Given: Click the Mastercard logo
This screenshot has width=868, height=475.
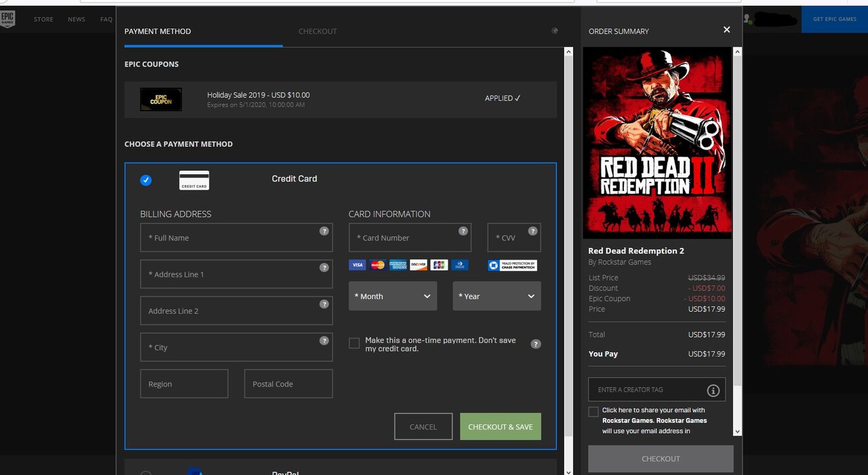Looking at the screenshot, I should coord(378,265).
